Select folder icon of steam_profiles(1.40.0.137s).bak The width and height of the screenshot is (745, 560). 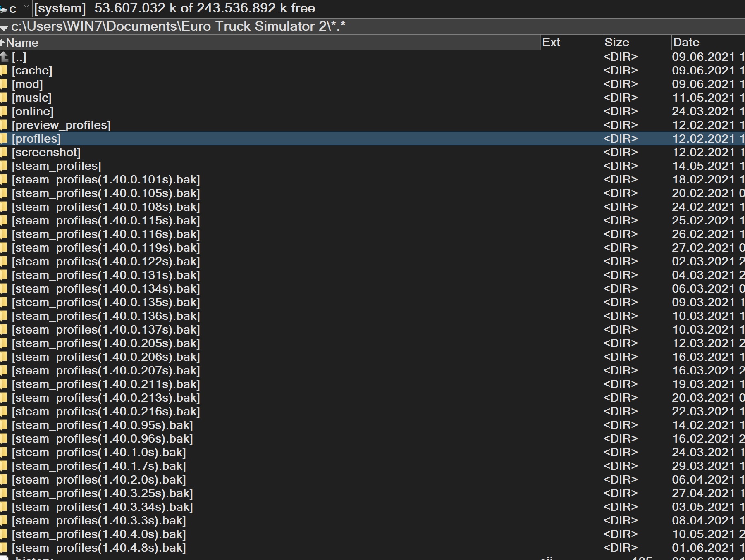[x=4, y=330]
